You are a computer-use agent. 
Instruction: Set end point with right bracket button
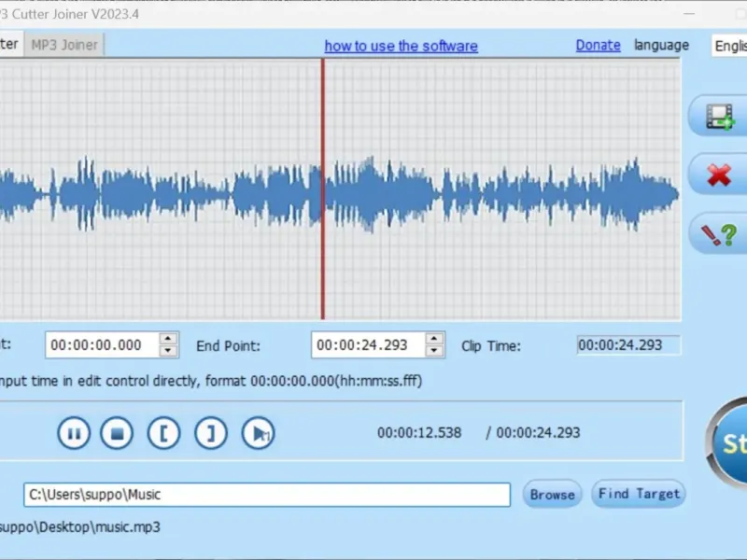[211, 433]
